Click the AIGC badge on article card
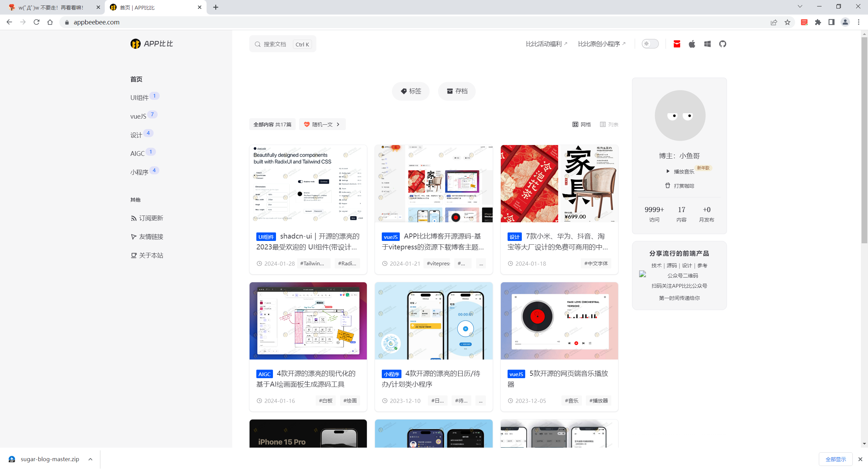Screen dimensions: 868x471 pyautogui.click(x=264, y=374)
